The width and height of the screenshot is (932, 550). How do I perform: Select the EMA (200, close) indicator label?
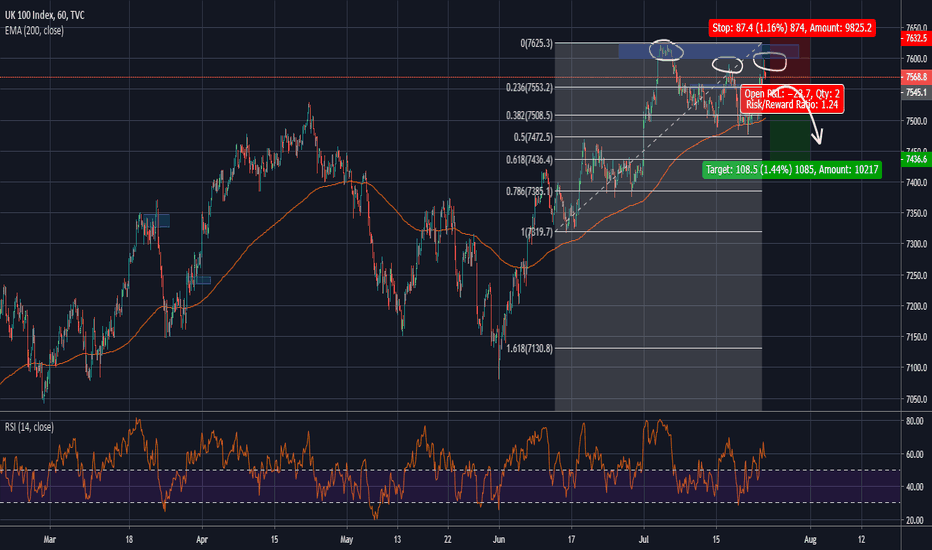[x=34, y=30]
